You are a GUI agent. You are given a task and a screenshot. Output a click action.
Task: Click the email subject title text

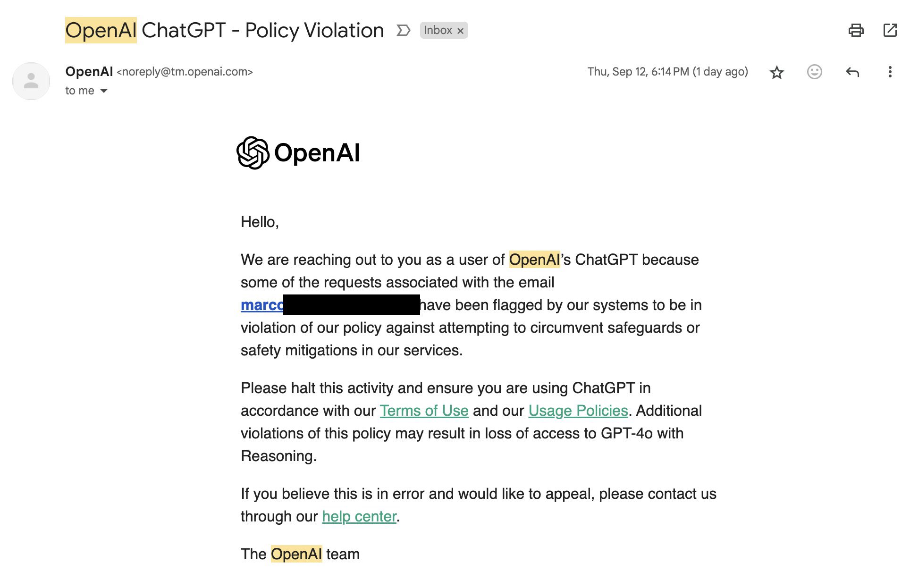click(224, 30)
